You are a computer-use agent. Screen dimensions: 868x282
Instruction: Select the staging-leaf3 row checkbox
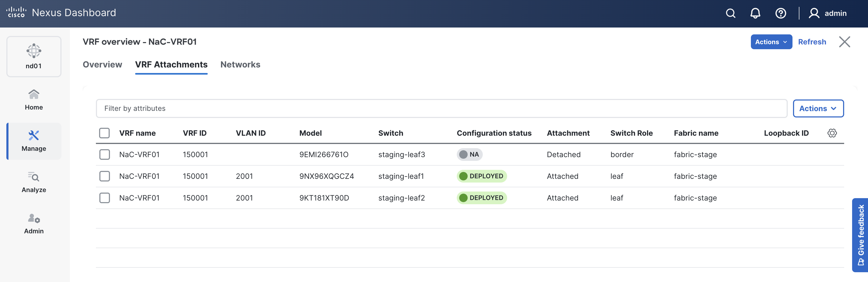[x=104, y=154]
